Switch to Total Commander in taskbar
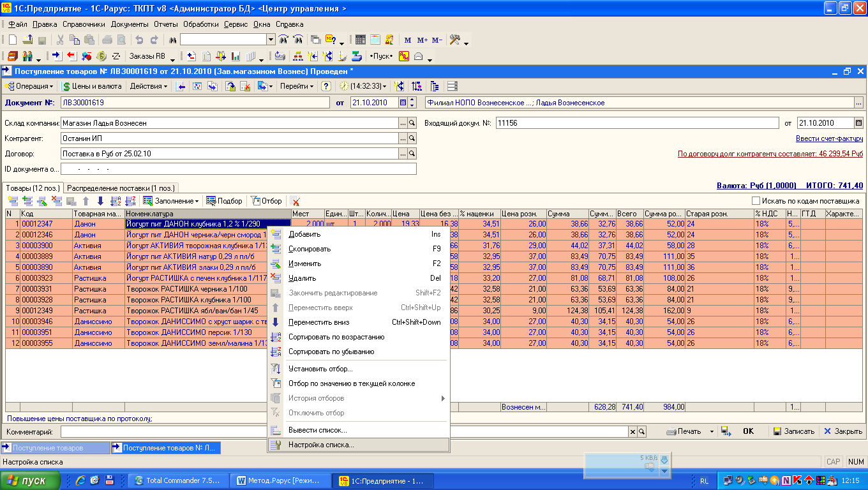The width and height of the screenshot is (868, 490). 178,480
